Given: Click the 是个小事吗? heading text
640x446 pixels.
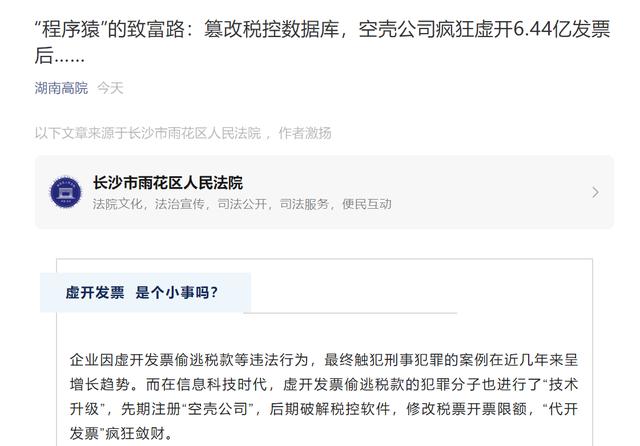Looking at the screenshot, I should [177, 292].
